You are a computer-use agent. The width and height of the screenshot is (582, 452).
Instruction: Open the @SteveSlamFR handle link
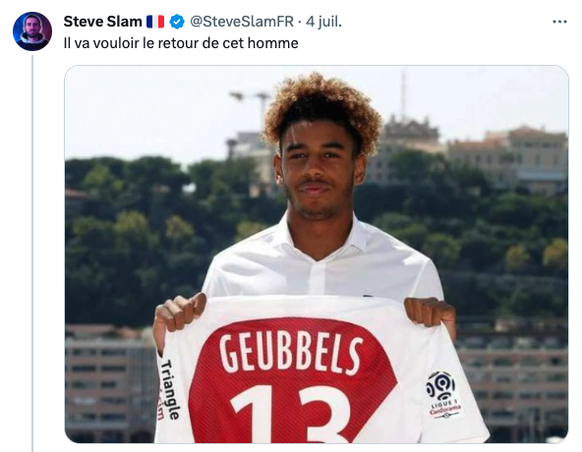click(x=242, y=22)
